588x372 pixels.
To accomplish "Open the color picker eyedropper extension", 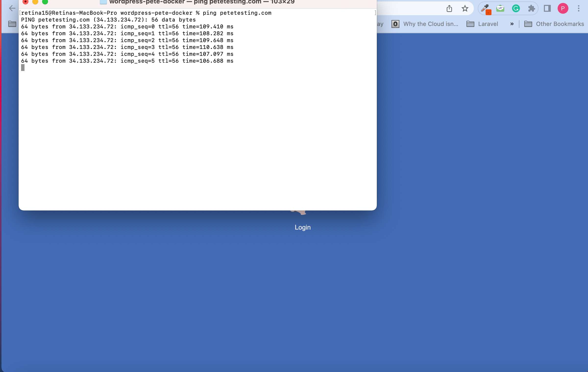I will coord(485,9).
